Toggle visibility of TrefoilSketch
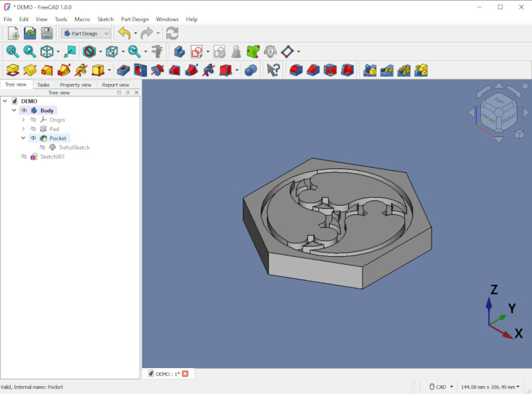Viewport: 532px width, 394px height. point(43,147)
